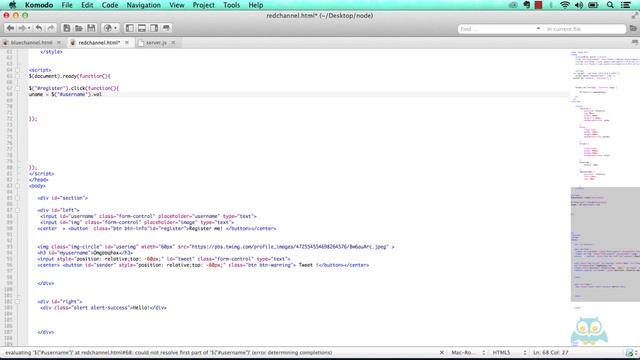Fold the div id="section" block
The height and width of the screenshot is (360, 640).
(x=18, y=198)
